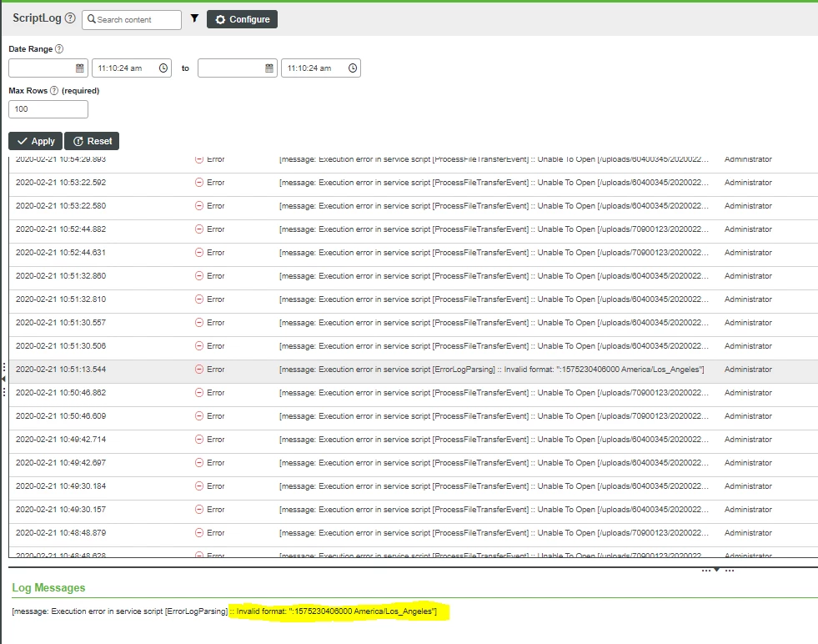Click Administrator in 10:51:13.544 row

(748, 370)
